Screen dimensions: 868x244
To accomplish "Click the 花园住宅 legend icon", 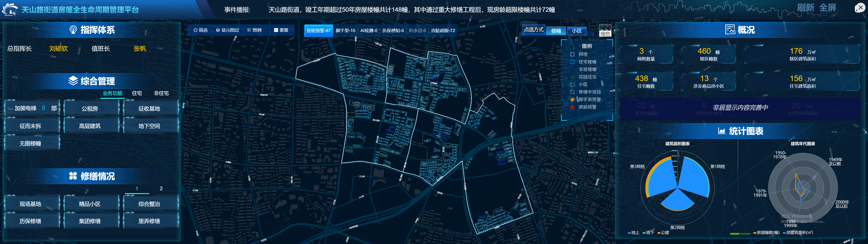I will click(572, 77).
